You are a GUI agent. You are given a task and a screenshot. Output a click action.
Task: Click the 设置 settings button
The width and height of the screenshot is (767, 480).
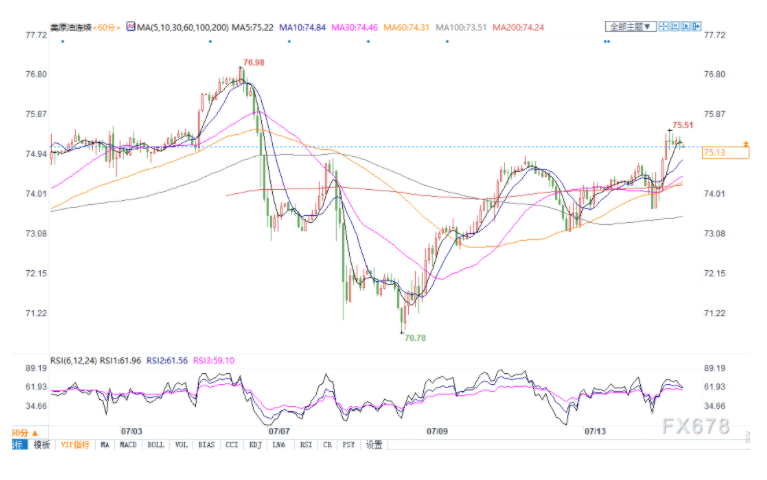point(373,444)
